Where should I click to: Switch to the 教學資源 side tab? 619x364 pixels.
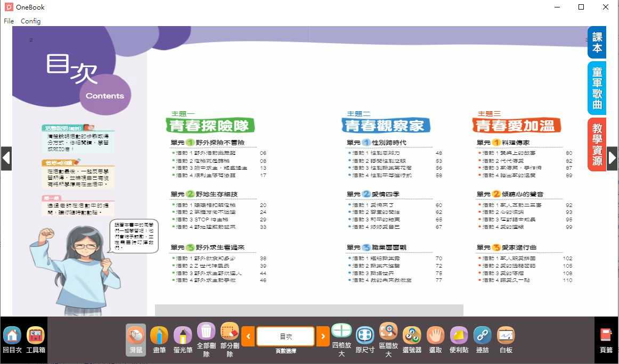[597, 144]
